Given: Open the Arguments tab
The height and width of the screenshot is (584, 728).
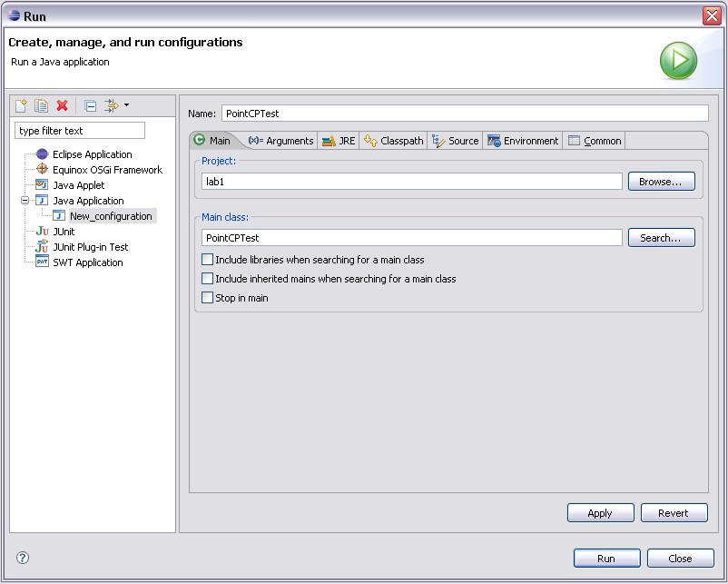Looking at the screenshot, I should coord(281,141).
